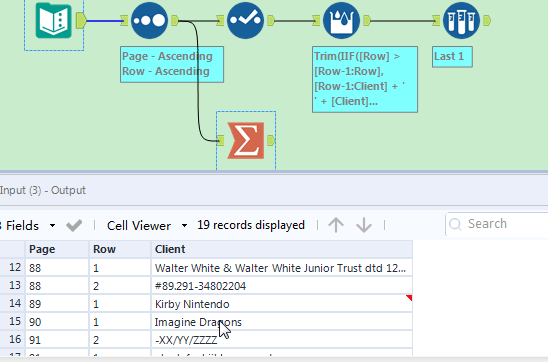Click the Sample tool output anchor
The width and height of the screenshot is (548, 362).
pos(487,21)
